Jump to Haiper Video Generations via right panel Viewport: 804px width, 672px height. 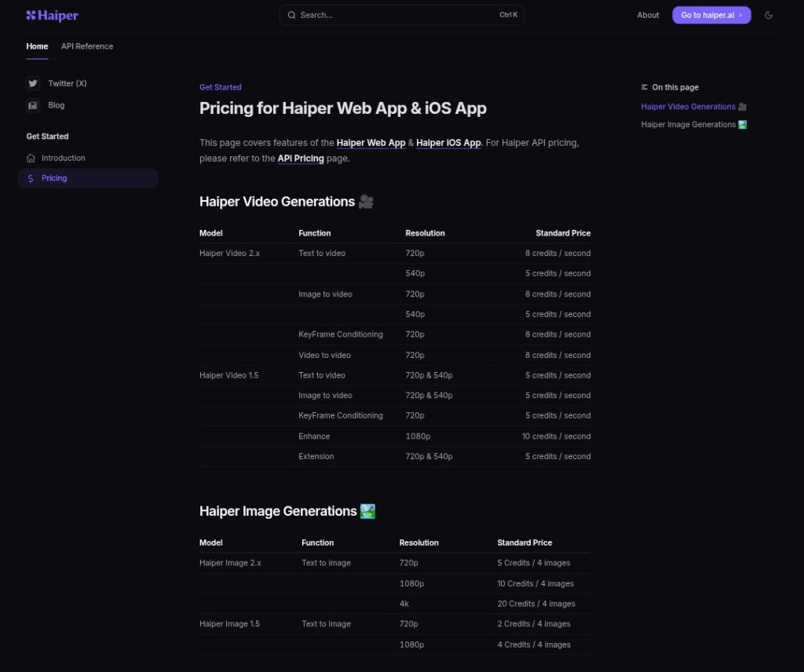(x=689, y=106)
